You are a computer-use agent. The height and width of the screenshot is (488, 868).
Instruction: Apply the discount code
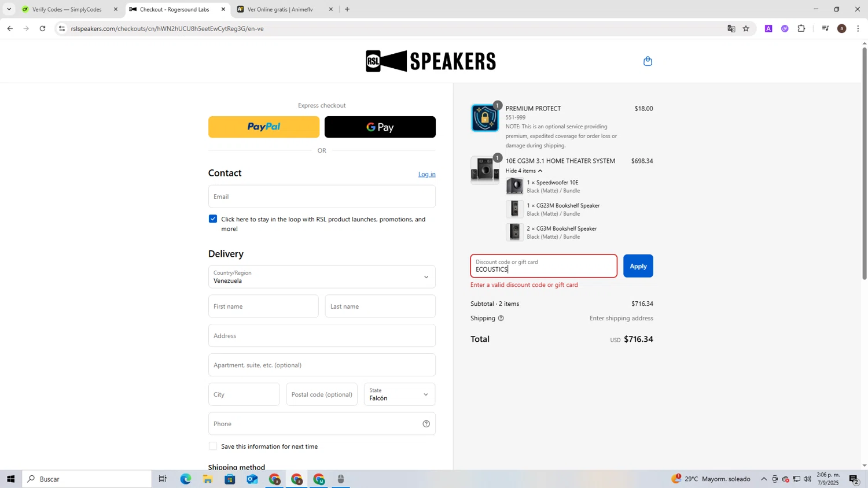[x=638, y=266]
